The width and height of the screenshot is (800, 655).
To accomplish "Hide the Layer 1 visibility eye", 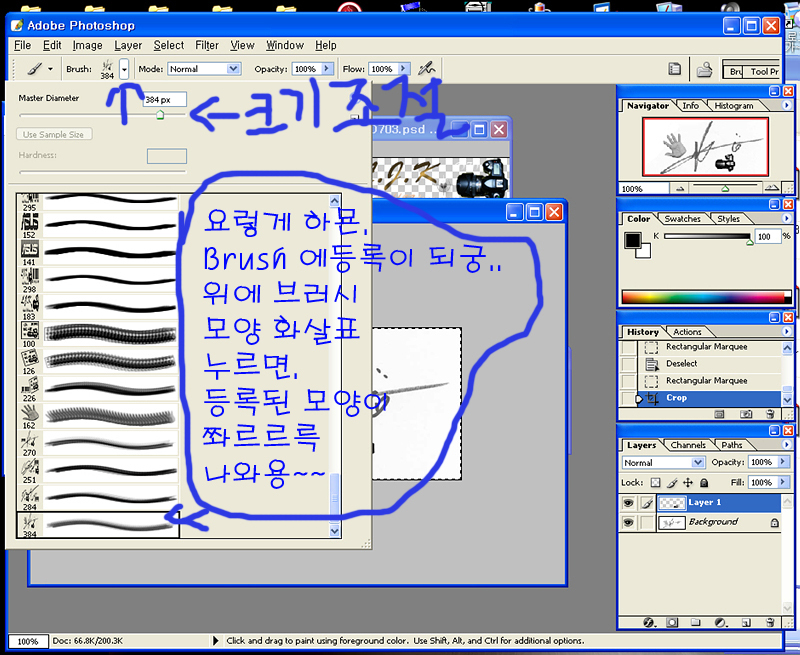I will point(628,503).
